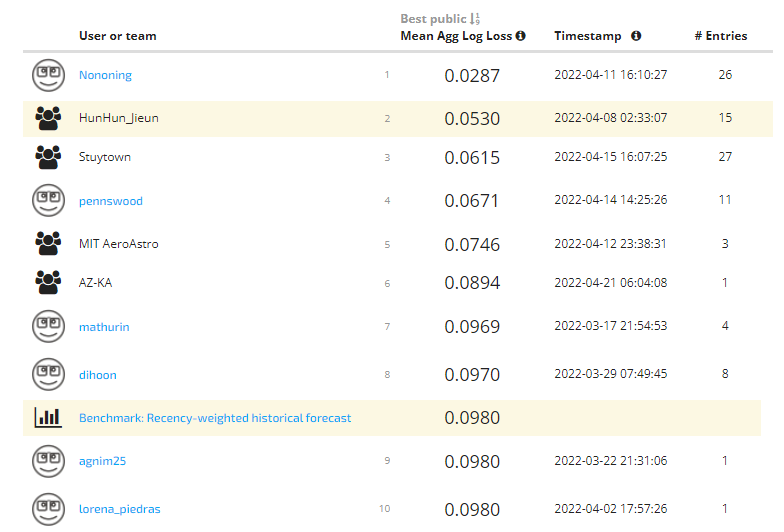Click agnim25's smiley avatar icon
The width and height of the screenshot is (784, 532).
[x=48, y=462]
